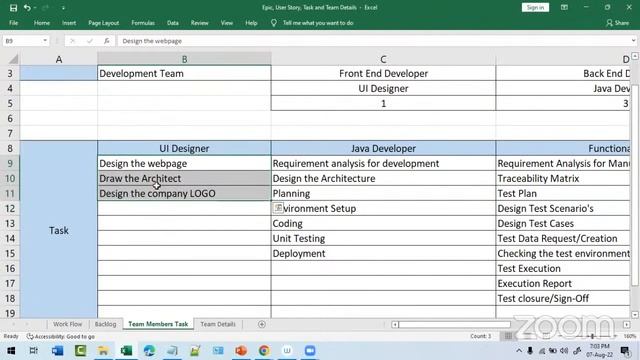This screenshot has width=640, height=360.
Task: Click cell Unit Testing
Action: pos(383,238)
